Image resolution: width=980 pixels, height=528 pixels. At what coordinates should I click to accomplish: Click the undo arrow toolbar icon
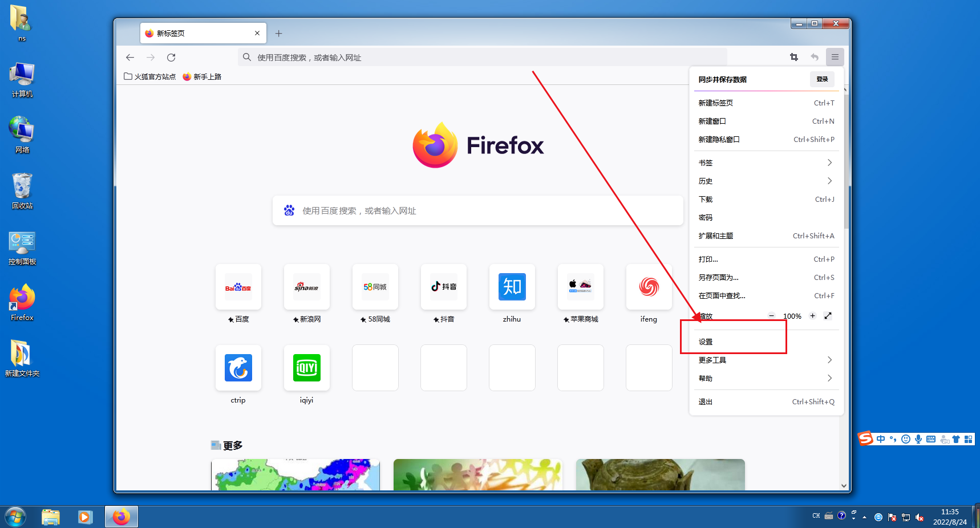815,57
